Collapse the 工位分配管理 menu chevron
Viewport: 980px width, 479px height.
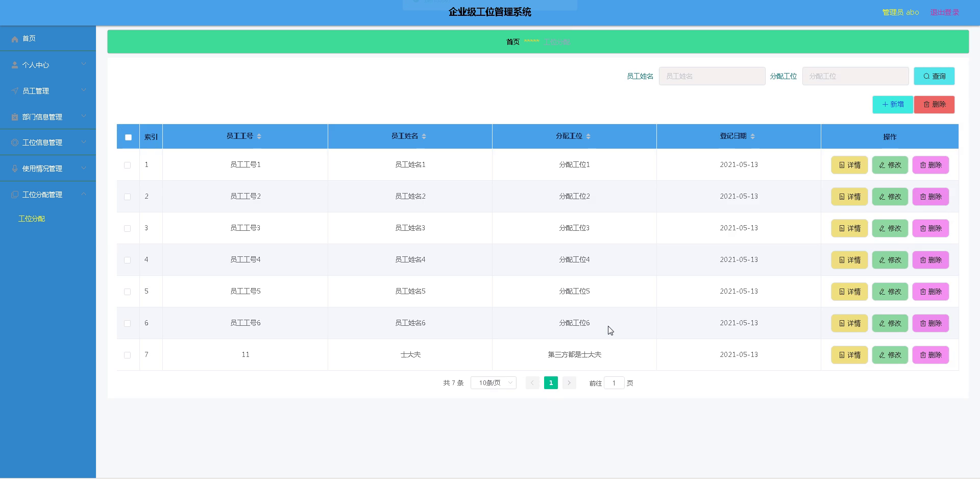tap(84, 194)
